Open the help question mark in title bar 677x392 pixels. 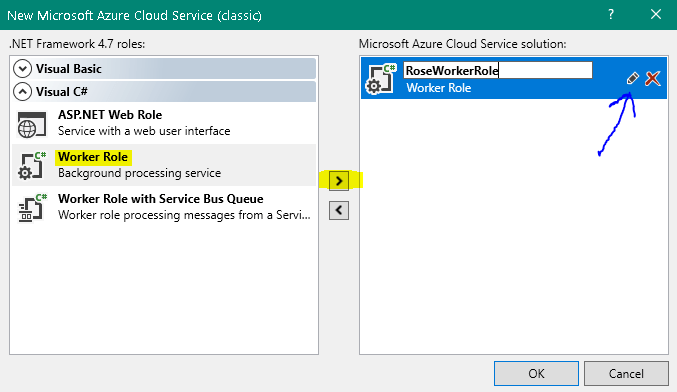[611, 15]
